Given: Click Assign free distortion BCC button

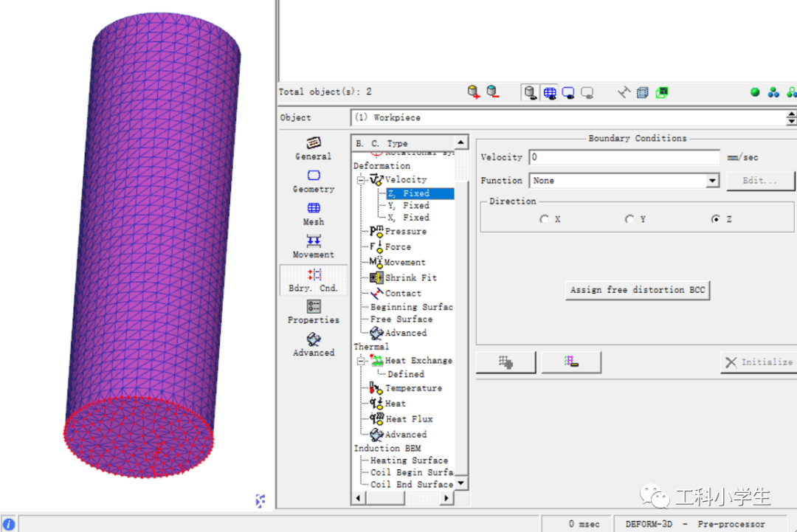Looking at the screenshot, I should point(638,290).
